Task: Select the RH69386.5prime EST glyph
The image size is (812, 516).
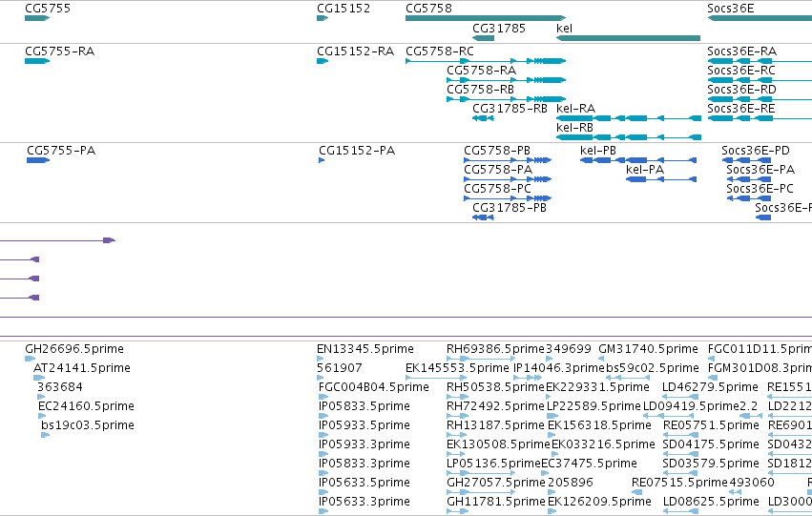Action: click(x=481, y=358)
